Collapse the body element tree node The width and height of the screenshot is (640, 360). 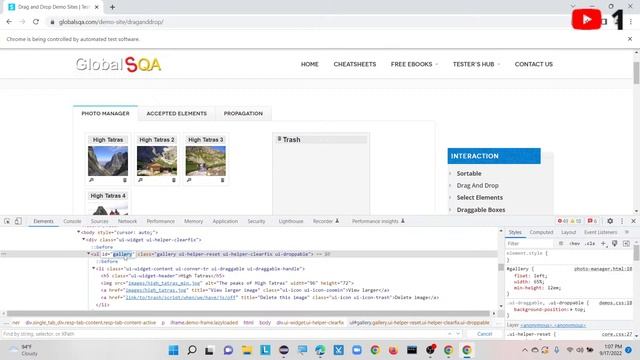pyautogui.click(x=79, y=232)
